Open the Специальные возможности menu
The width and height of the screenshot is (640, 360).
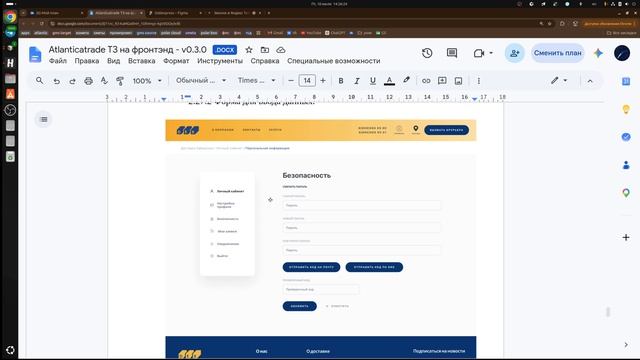pyautogui.click(x=333, y=61)
